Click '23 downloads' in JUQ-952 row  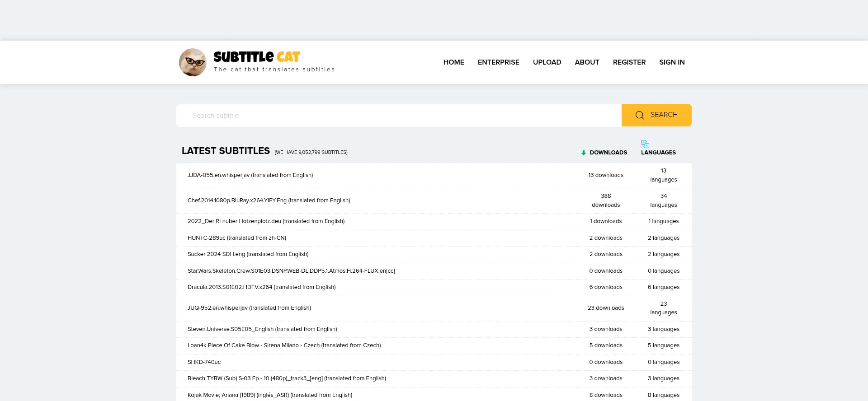point(606,308)
